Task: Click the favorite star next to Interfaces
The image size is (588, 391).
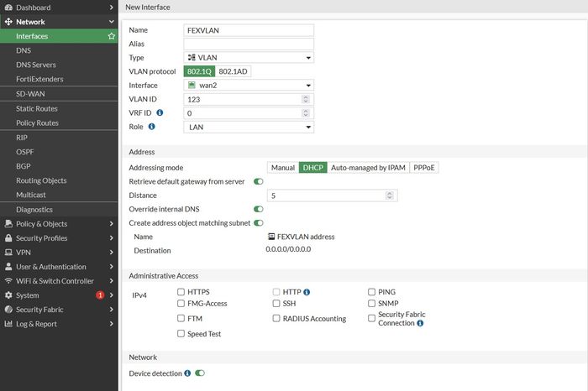Action: [x=112, y=36]
